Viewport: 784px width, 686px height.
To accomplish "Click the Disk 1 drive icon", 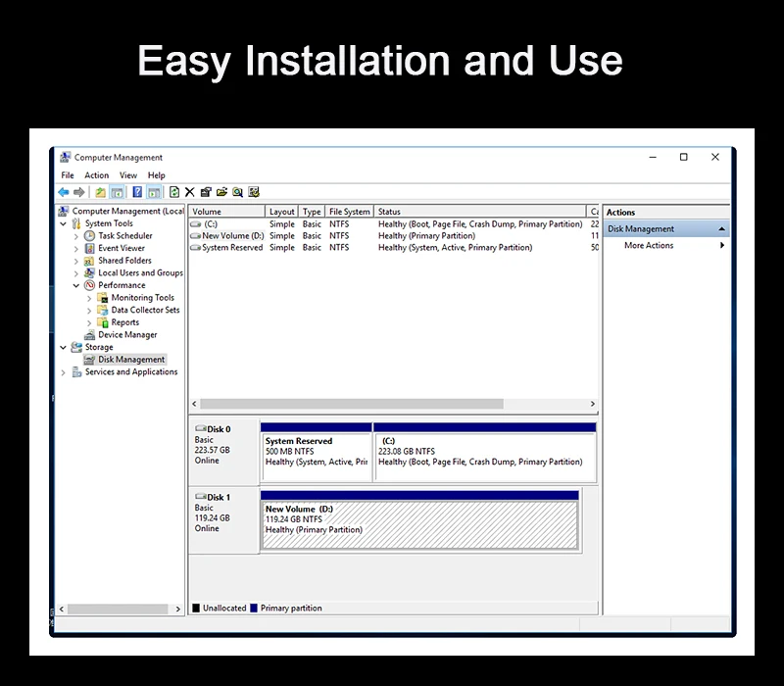I will pos(201,497).
